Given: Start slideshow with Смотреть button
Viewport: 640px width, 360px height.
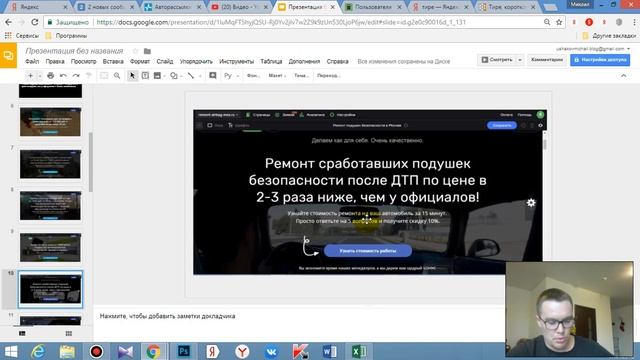Looking at the screenshot, I should point(497,60).
